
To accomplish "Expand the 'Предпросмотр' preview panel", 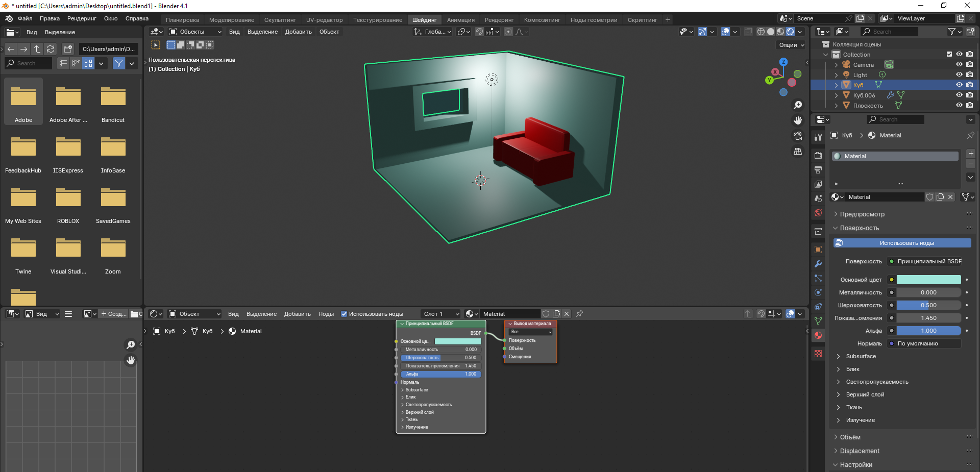I will (862, 214).
